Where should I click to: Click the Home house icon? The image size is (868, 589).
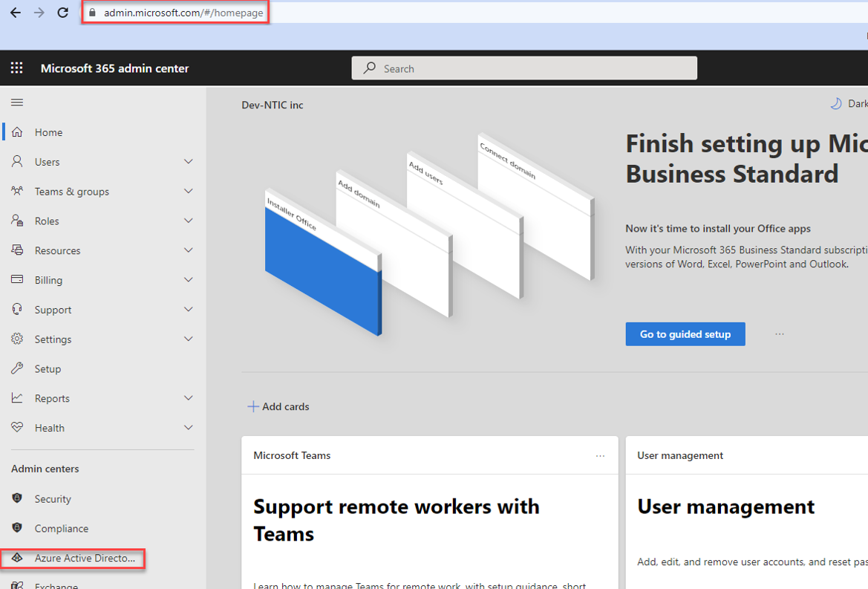point(17,132)
